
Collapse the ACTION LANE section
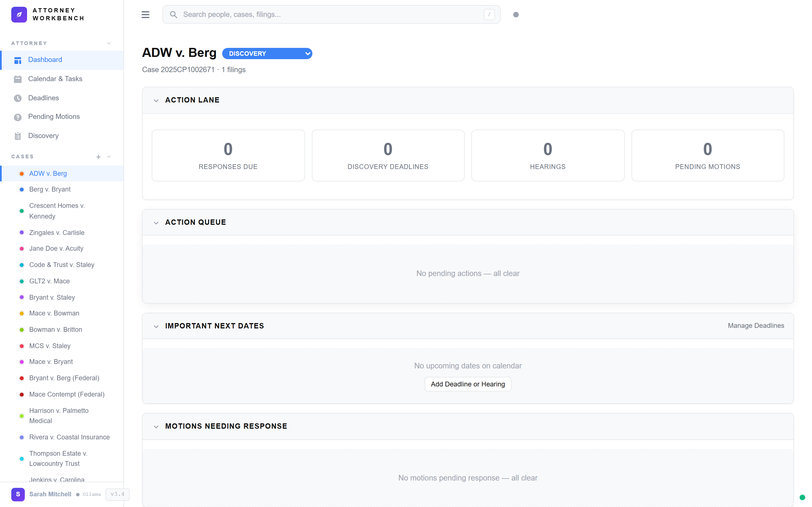[x=156, y=100]
